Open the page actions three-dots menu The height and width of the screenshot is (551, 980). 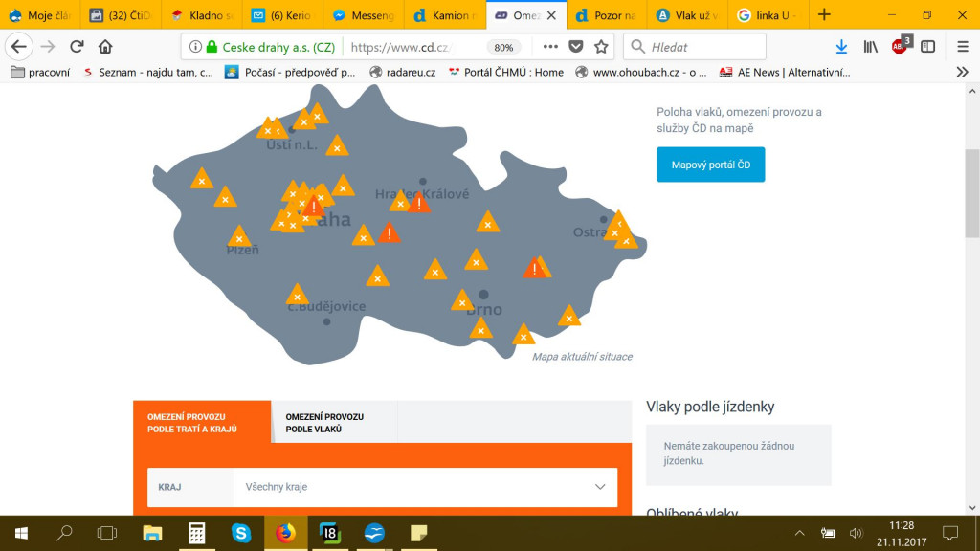pos(549,47)
